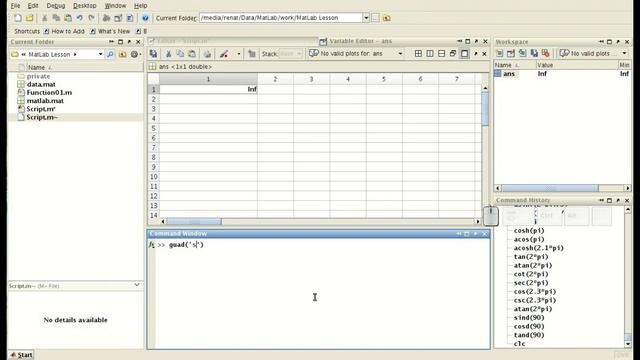Open the File menu
The height and width of the screenshot is (360, 640).
pos(15,6)
